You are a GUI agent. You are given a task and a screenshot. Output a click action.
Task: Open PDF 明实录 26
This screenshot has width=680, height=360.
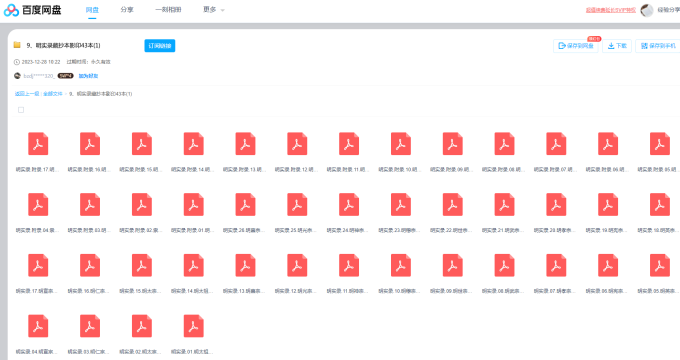(x=245, y=205)
